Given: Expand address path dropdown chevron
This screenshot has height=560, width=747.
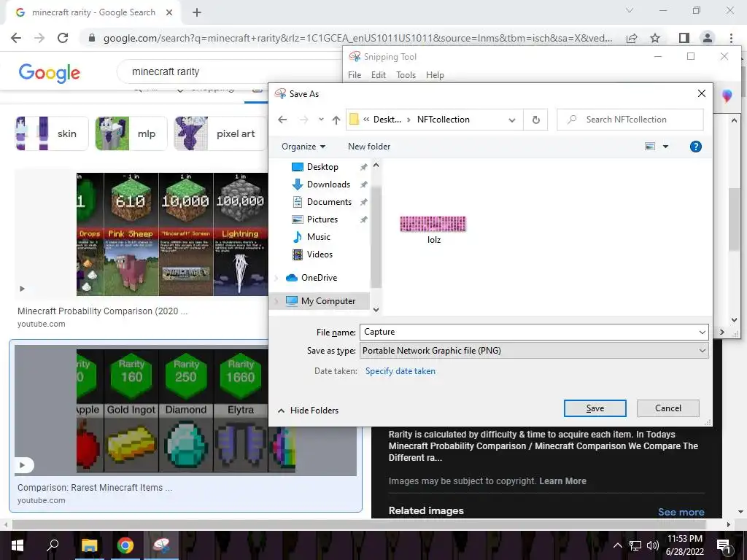Looking at the screenshot, I should coord(511,120).
